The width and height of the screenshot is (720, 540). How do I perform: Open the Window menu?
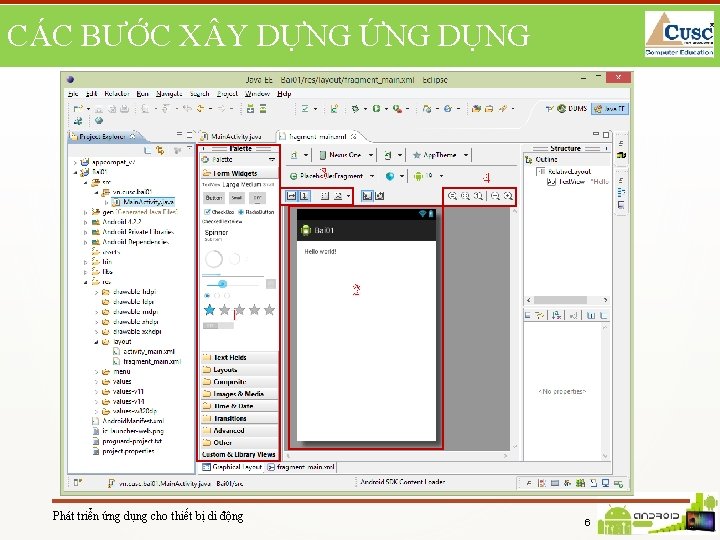257,94
